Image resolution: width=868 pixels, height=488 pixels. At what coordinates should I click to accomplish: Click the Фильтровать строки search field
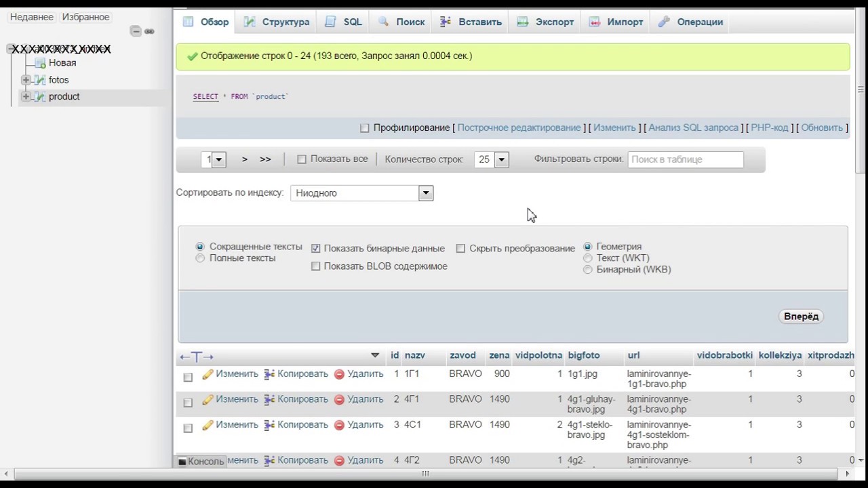pos(686,159)
